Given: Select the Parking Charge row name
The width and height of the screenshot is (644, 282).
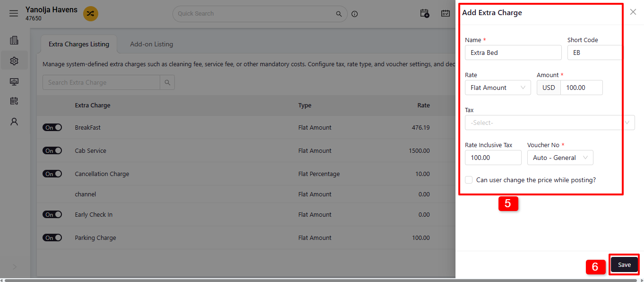Looking at the screenshot, I should (x=95, y=238).
